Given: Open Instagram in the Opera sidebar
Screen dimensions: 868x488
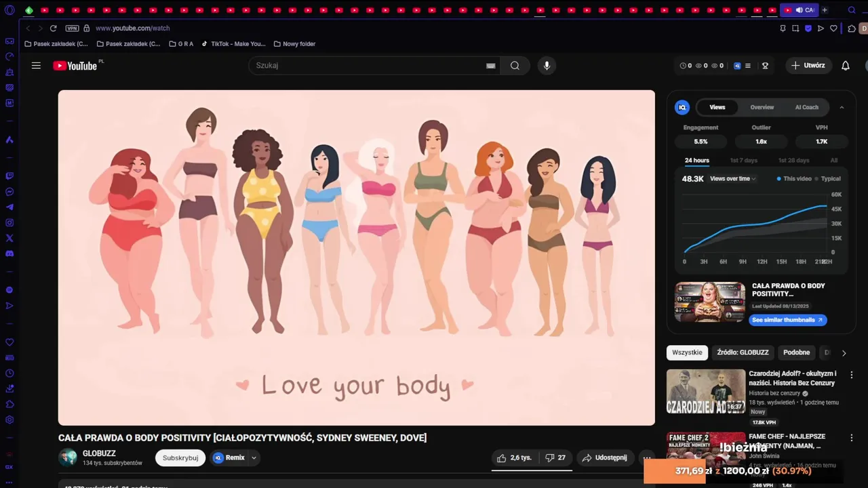Looking at the screenshot, I should [x=9, y=223].
